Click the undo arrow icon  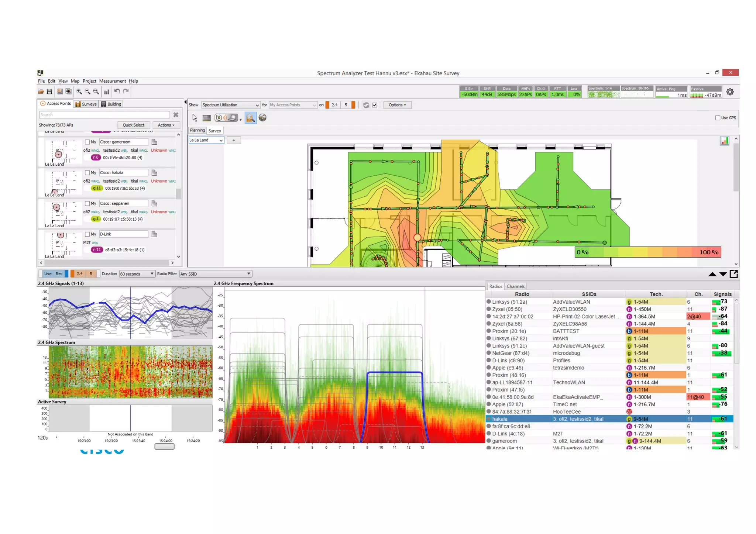[117, 91]
